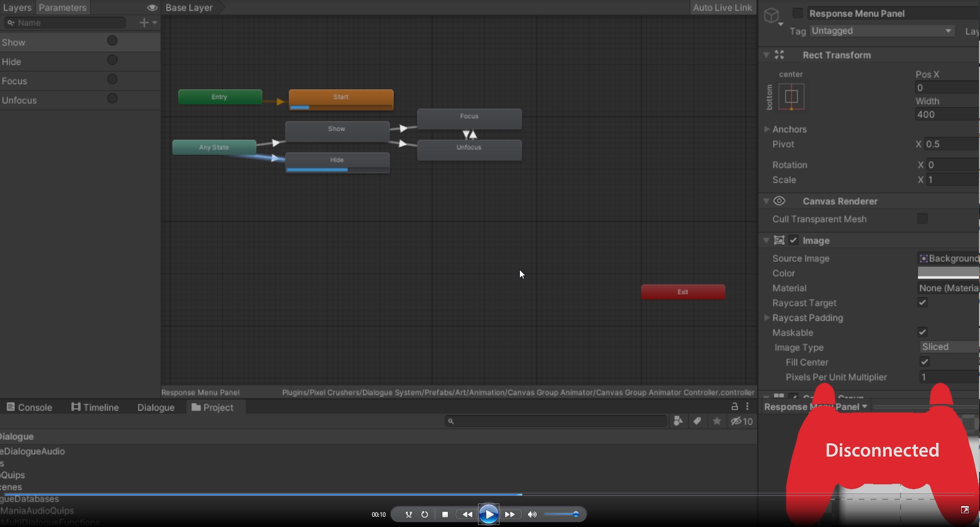Mute the media player volume
Screen dimensions: 980x527
[532, 514]
